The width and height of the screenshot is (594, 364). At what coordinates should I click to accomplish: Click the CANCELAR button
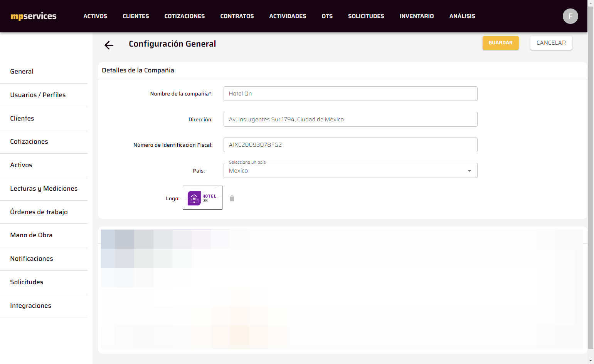(x=551, y=43)
